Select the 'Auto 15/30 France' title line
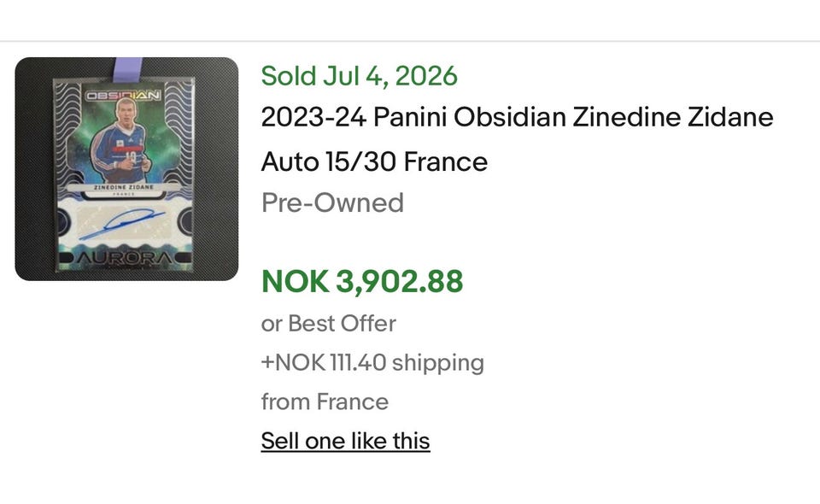Viewport: 820px width, 504px height. 374,161
